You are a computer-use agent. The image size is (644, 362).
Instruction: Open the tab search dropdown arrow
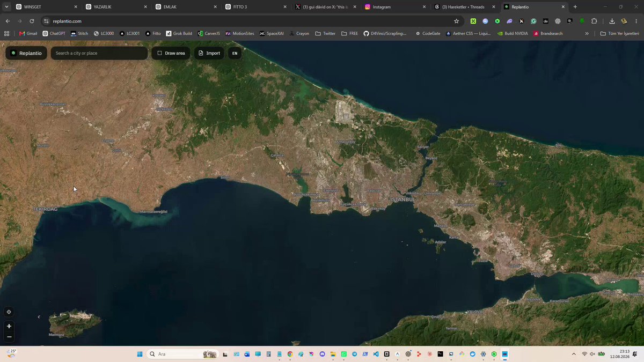[x=7, y=7]
